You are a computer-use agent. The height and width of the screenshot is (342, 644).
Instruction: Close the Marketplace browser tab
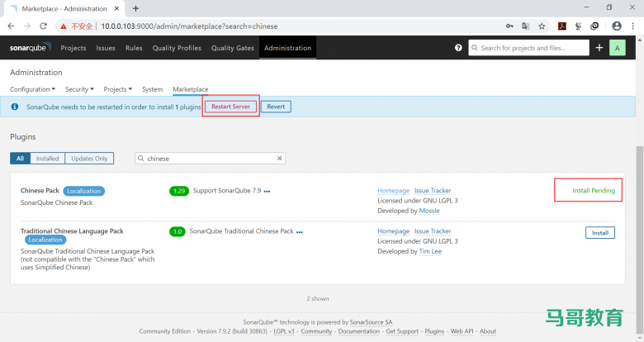coord(116,8)
